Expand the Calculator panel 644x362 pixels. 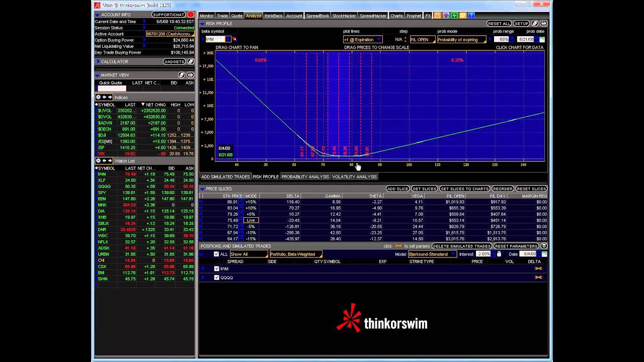98,61
